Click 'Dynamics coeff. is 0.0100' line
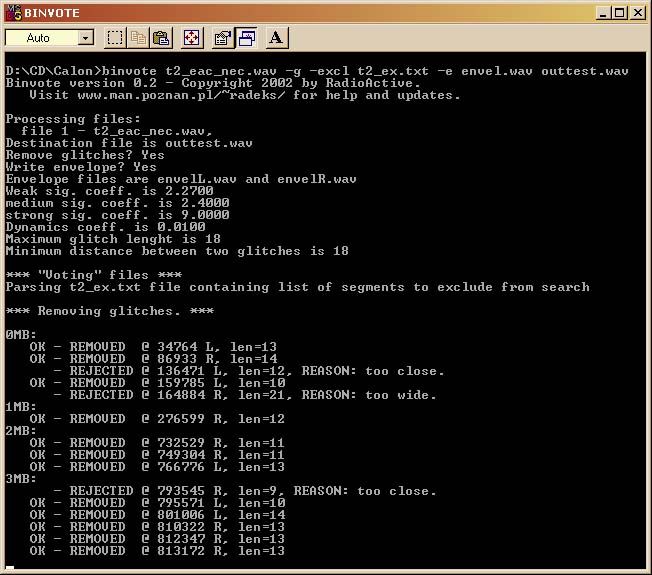The height and width of the screenshot is (575, 652). pyautogui.click(x=105, y=227)
